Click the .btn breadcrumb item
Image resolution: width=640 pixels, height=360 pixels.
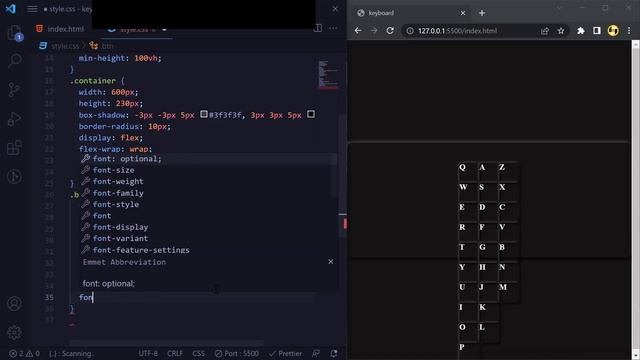pyautogui.click(x=102, y=46)
